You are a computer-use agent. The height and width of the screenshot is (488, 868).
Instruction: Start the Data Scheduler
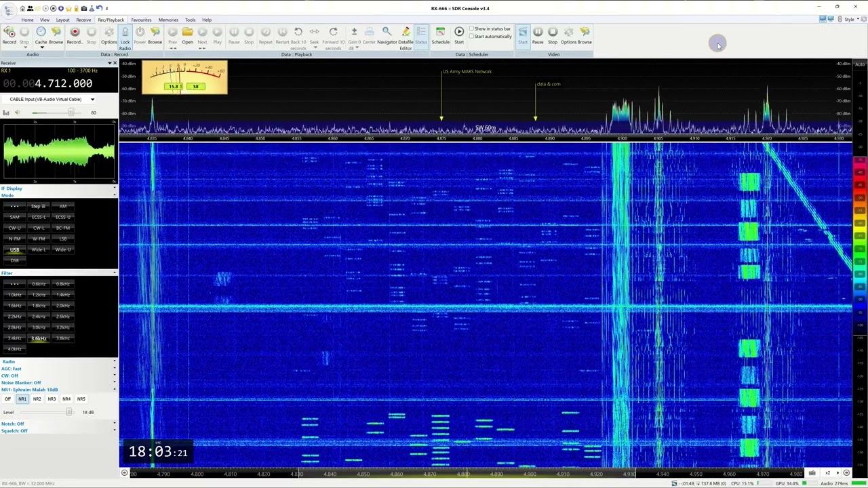[x=459, y=35]
